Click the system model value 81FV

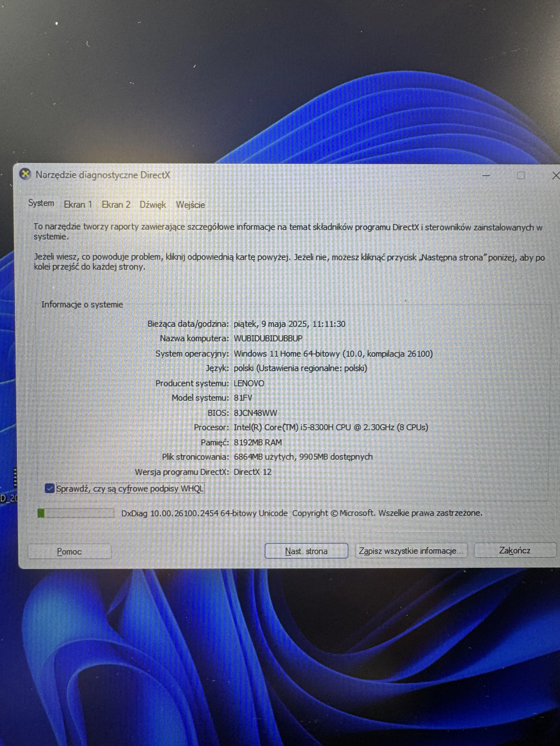(243, 398)
